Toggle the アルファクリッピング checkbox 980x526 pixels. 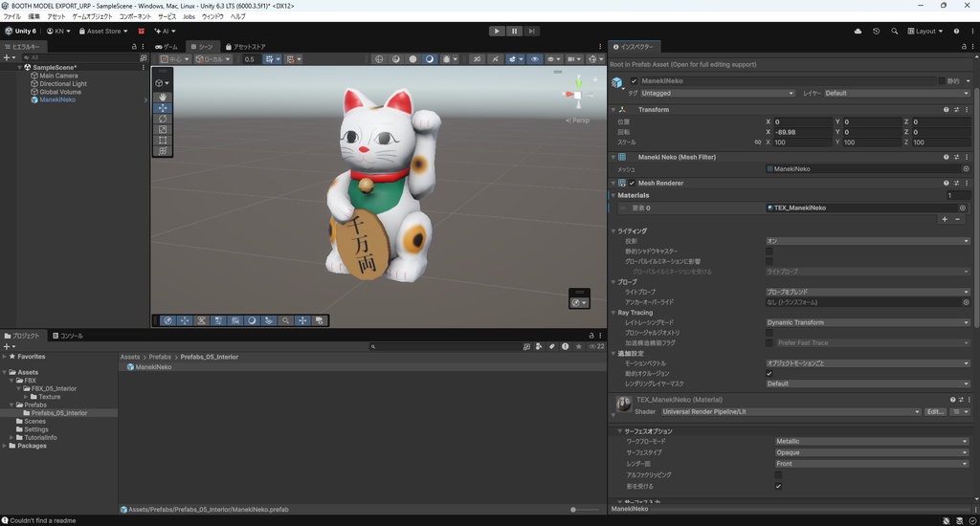click(x=778, y=474)
